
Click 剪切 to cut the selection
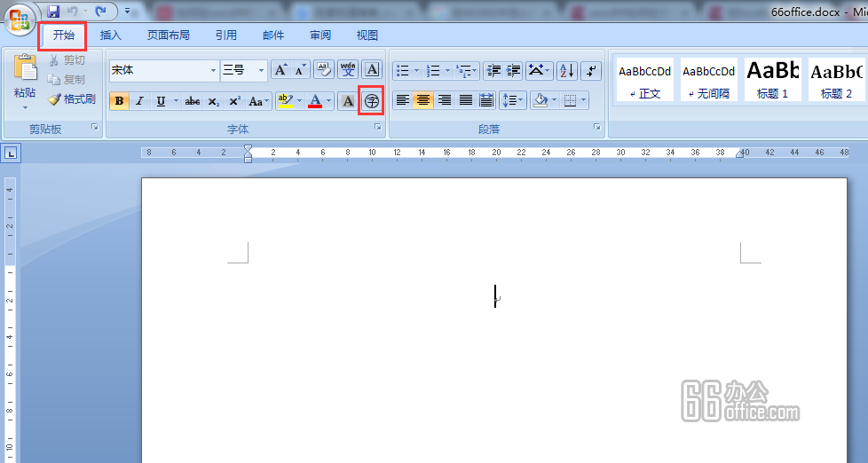(67, 59)
